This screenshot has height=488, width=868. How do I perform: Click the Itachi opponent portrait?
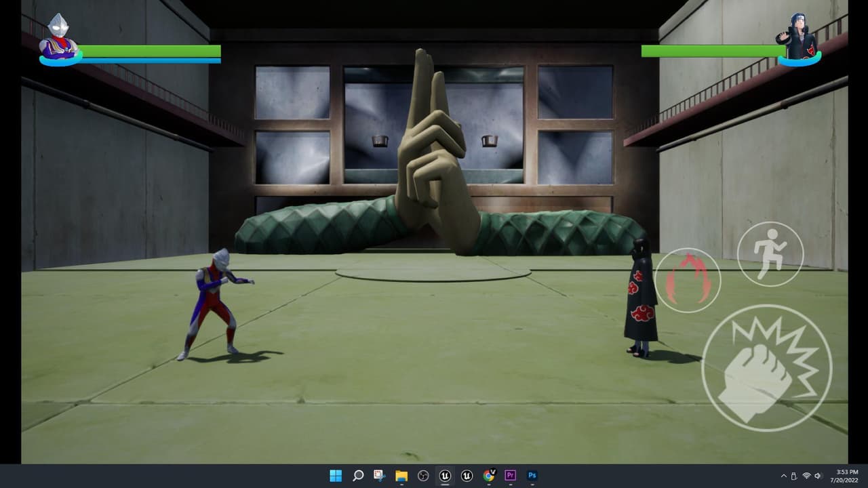[x=800, y=39]
